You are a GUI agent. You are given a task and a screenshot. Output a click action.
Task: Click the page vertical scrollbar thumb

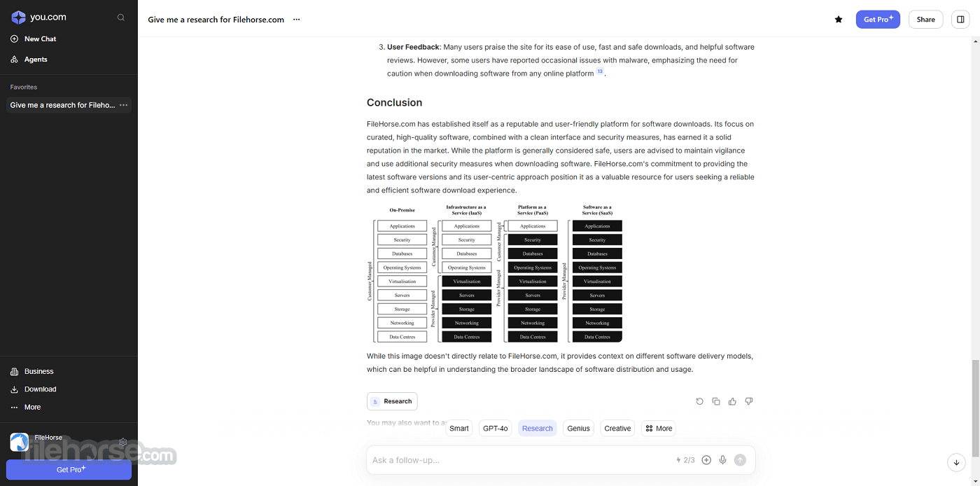(975, 408)
